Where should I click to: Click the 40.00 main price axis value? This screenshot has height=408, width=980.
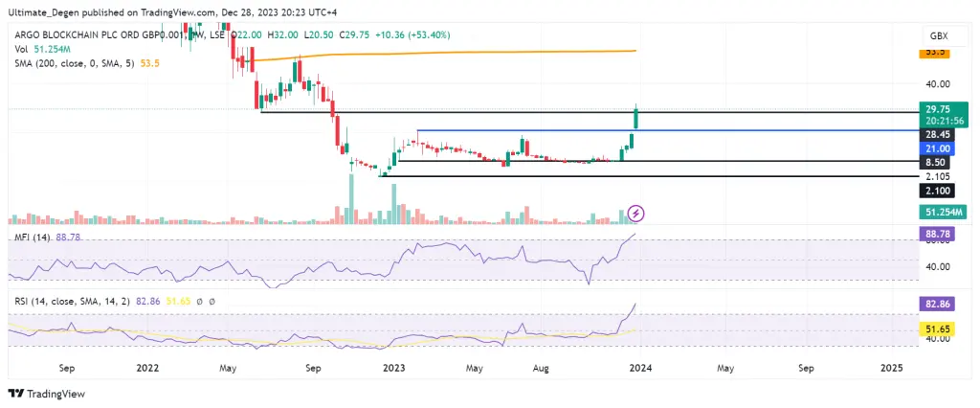[x=937, y=84]
